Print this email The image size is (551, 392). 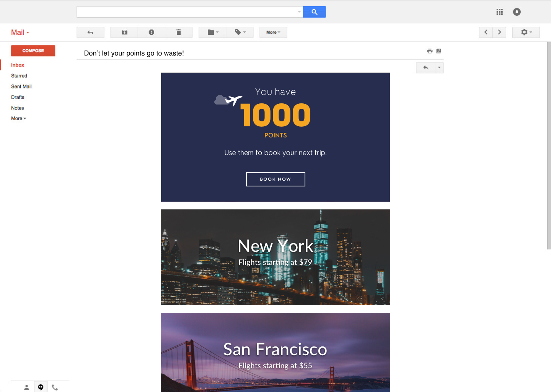(430, 51)
